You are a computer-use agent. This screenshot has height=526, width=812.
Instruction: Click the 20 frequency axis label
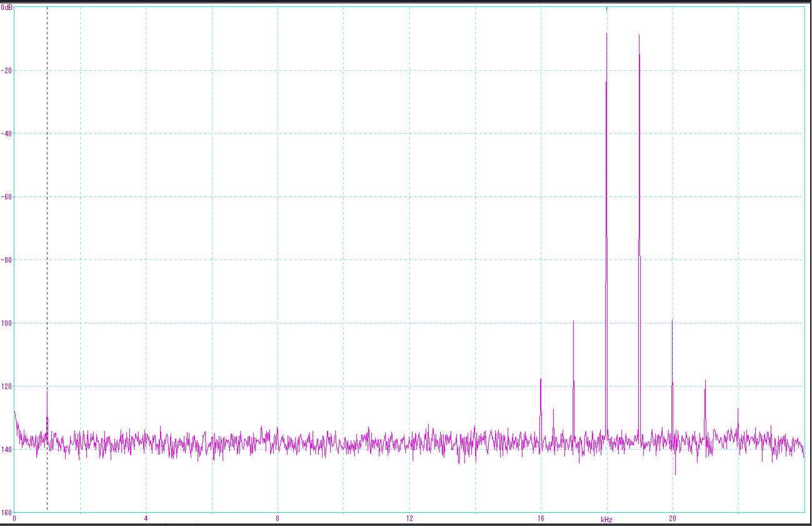pyautogui.click(x=673, y=518)
